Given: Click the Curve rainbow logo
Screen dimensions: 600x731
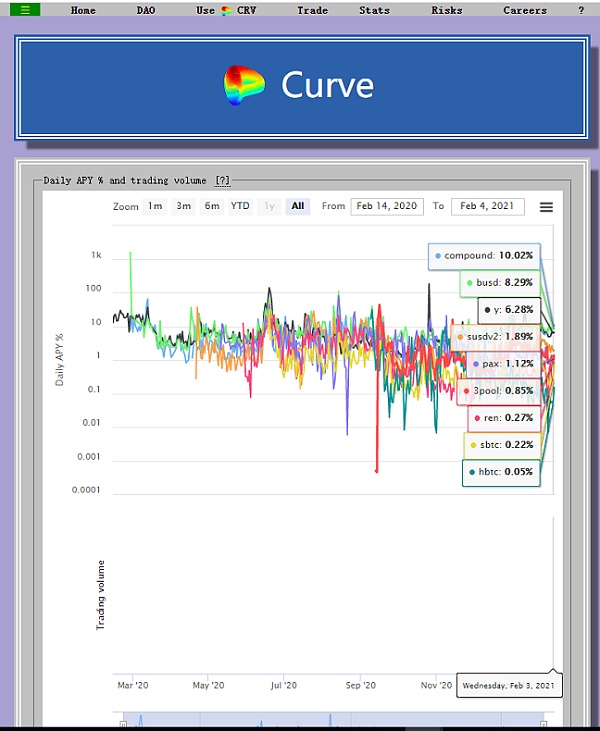Looking at the screenshot, I should click(x=244, y=85).
